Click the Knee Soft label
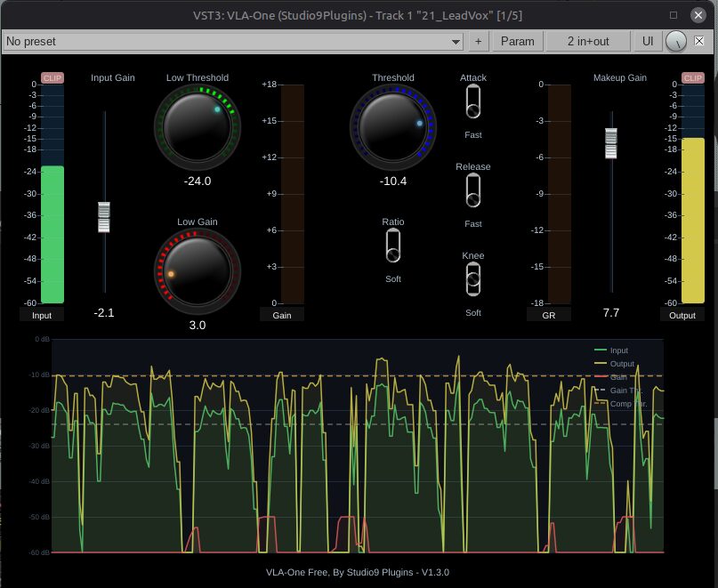 [x=473, y=313]
